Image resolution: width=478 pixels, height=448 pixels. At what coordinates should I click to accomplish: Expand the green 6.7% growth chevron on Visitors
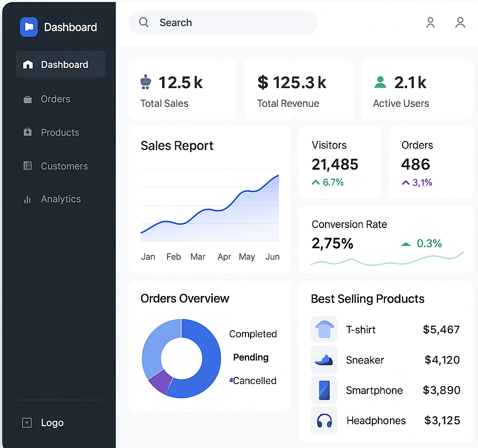tap(316, 182)
